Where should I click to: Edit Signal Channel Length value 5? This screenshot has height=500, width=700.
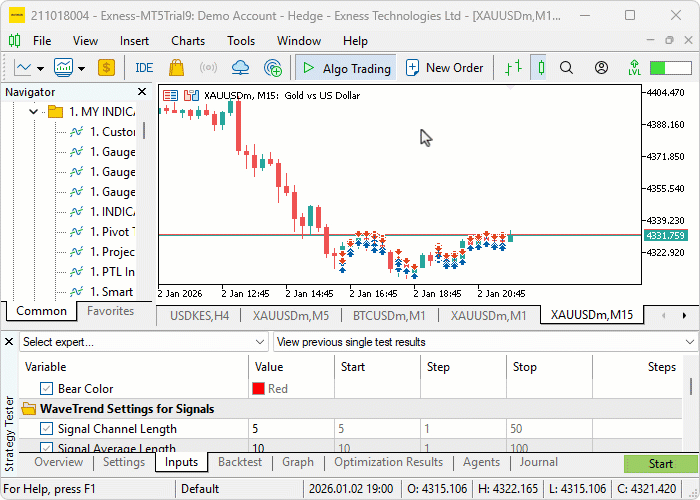coord(291,429)
